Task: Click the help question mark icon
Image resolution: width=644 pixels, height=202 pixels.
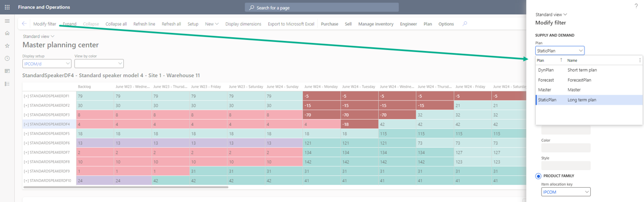Action: (636, 6)
